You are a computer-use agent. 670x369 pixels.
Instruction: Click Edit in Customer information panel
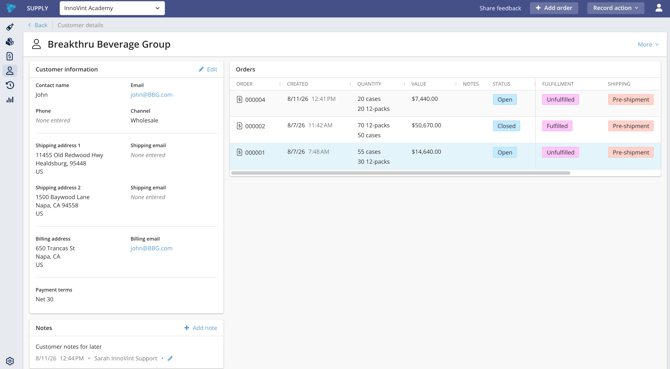point(208,69)
